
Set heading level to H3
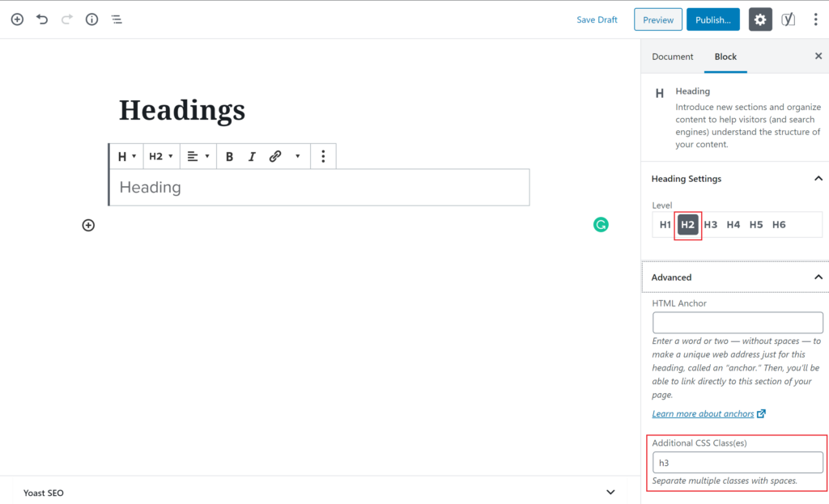click(x=711, y=225)
